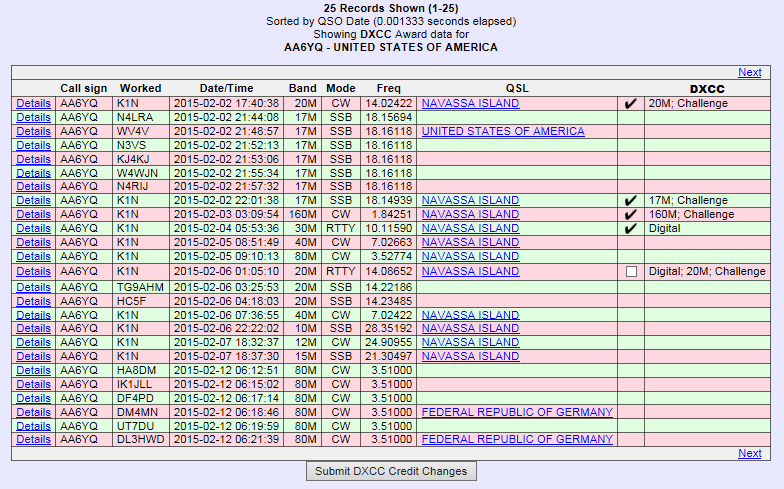Open Details for the KJ4KJ contact

coord(33,159)
